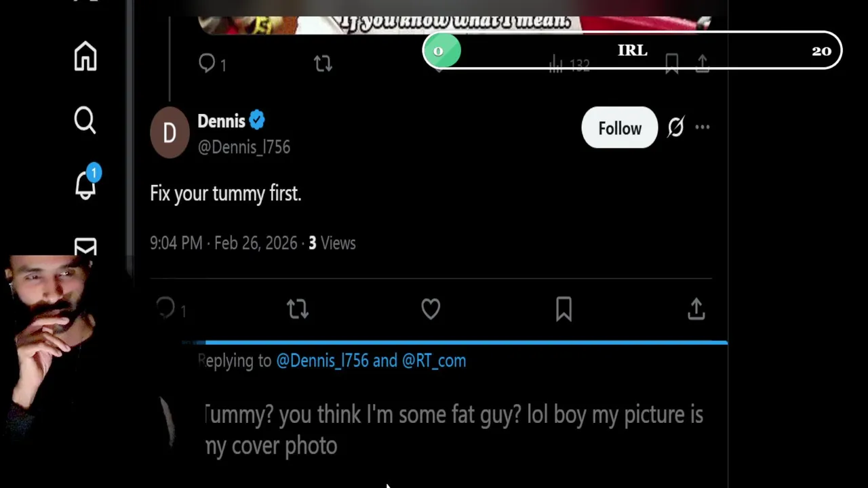This screenshot has width=868, height=488.
Task: Click the blue verified badge beside Dennis
Action: click(257, 121)
